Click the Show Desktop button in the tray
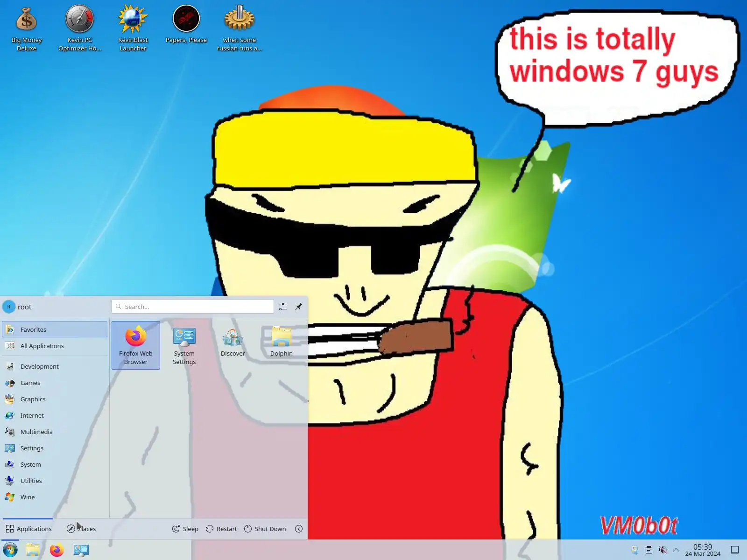The height and width of the screenshot is (560, 747). 735,550
